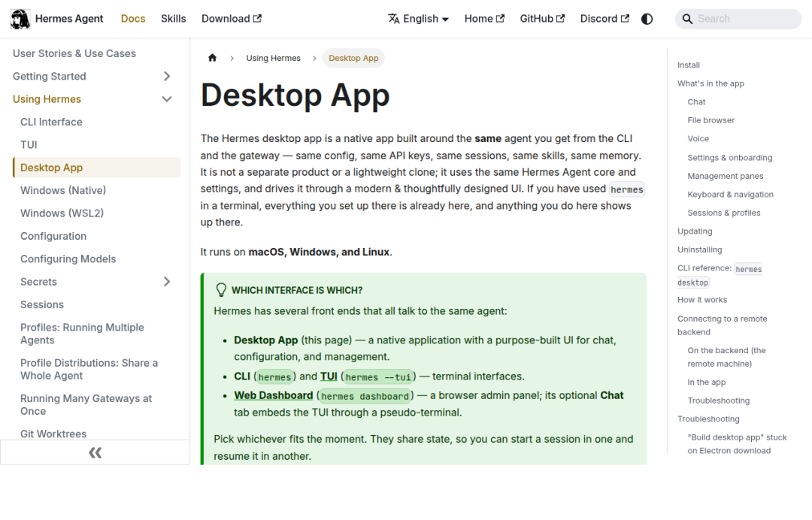Screen dimensions: 812x520
Task: Follow the Web Dashboard link
Action: pyautogui.click(x=274, y=395)
